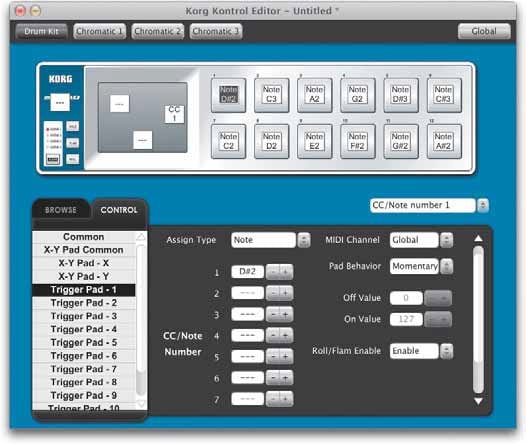The image size is (526, 444).
Task: Switch to the Chromatic 3 scene
Action: point(216,32)
